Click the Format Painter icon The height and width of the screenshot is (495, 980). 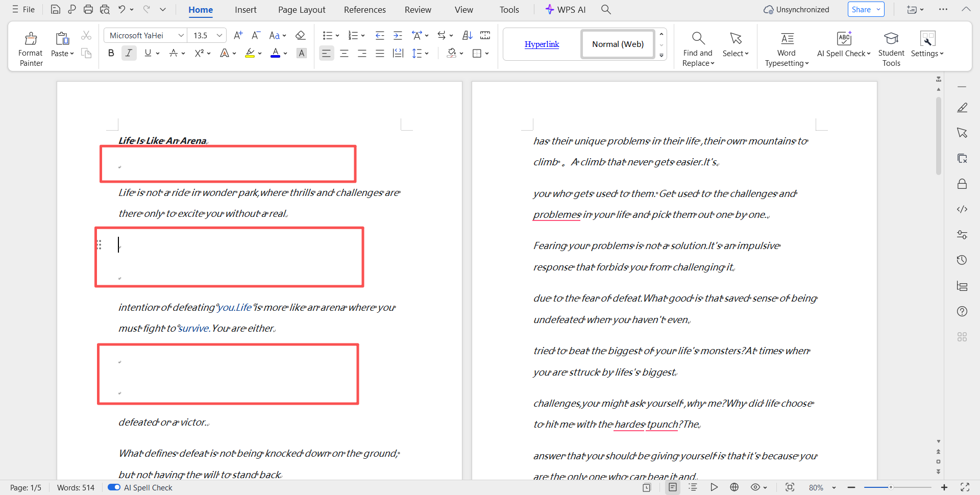[x=31, y=39]
